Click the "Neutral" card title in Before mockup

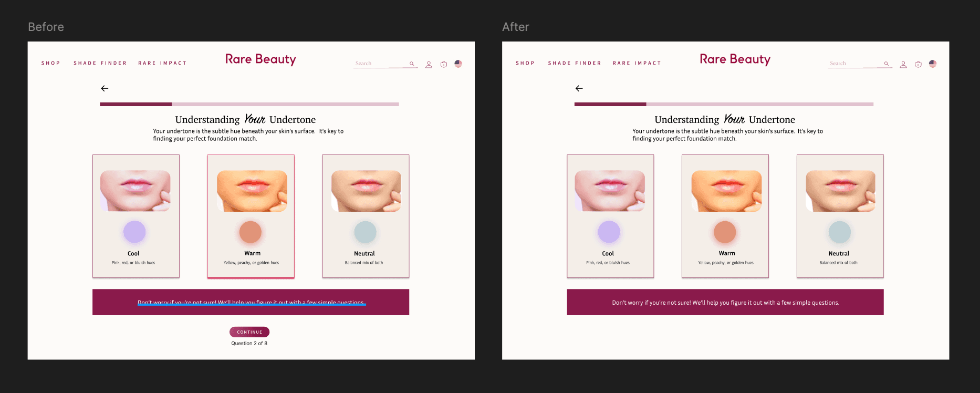tap(364, 253)
